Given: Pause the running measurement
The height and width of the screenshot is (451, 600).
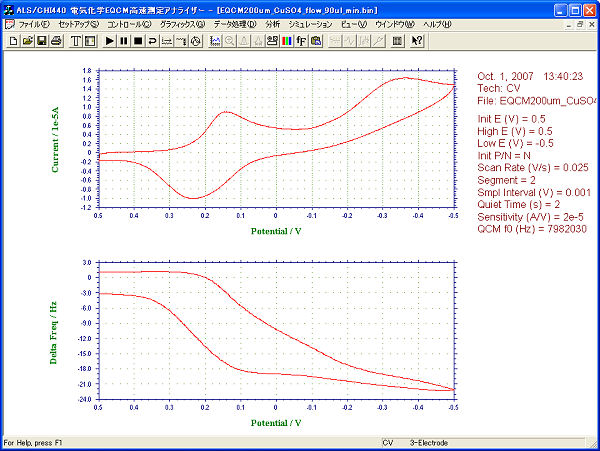Looking at the screenshot, I should (123, 41).
